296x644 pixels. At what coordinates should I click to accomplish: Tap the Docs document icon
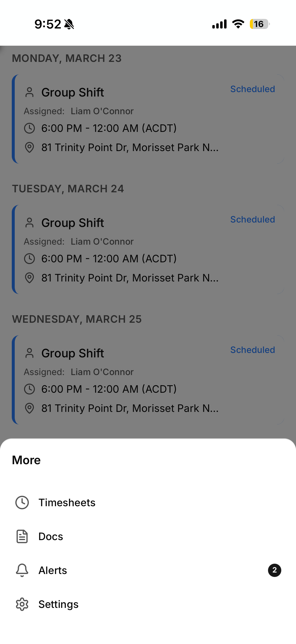pyautogui.click(x=22, y=536)
